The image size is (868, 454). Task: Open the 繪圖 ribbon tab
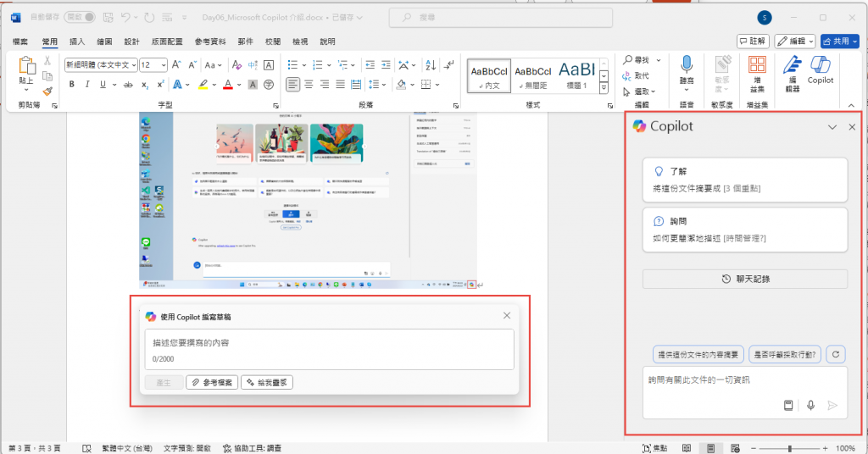[x=104, y=42]
